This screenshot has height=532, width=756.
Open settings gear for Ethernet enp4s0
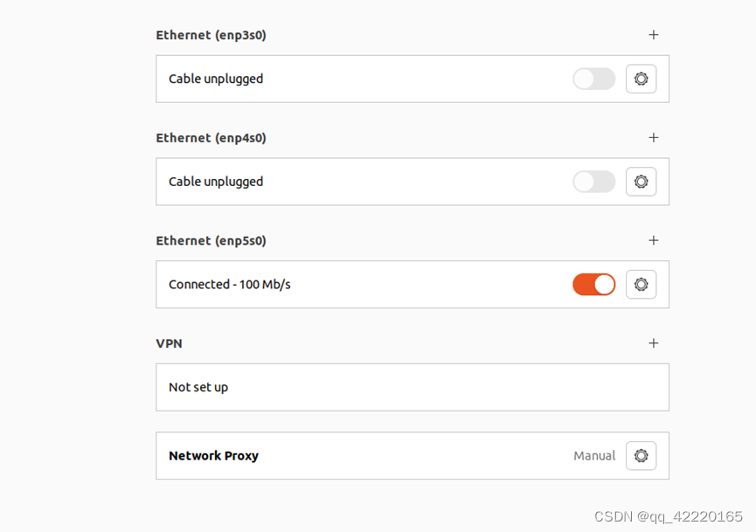641,182
